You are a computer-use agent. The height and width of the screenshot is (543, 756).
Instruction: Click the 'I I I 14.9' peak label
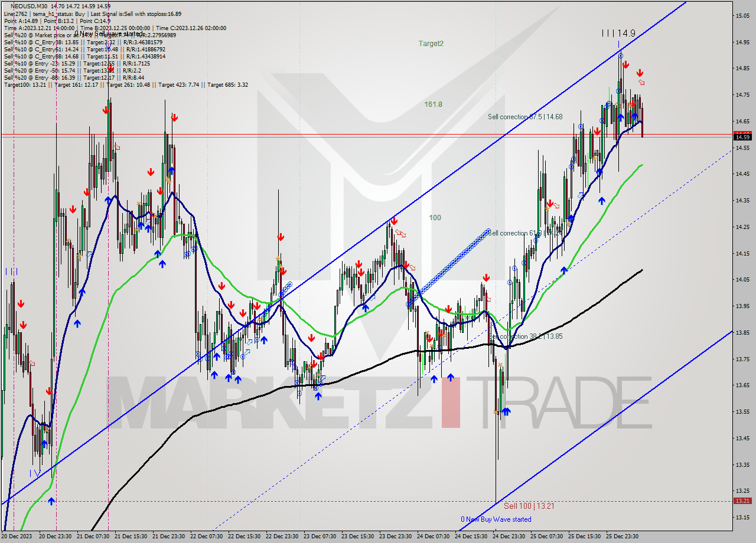pyautogui.click(x=618, y=33)
